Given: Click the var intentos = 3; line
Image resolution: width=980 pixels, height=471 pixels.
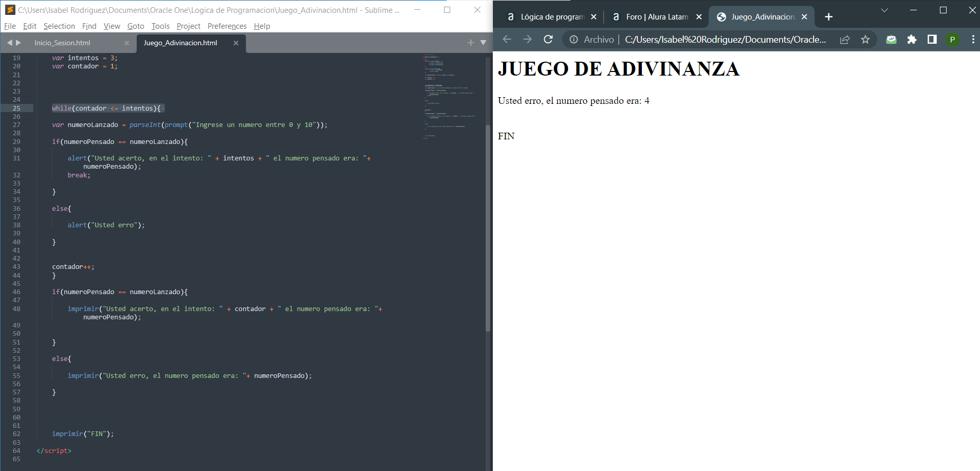Looking at the screenshot, I should click(x=85, y=58).
